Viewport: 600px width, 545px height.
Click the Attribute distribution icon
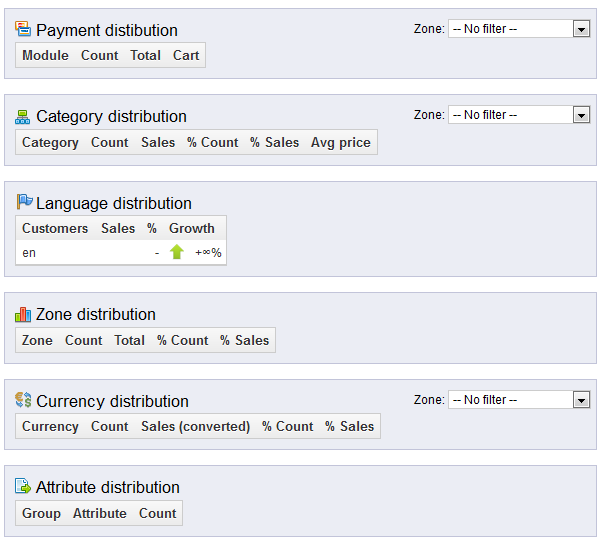pyautogui.click(x=23, y=487)
